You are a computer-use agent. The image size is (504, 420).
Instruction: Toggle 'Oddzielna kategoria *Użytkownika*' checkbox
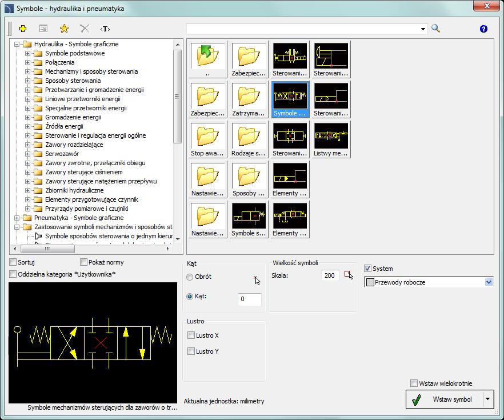13,274
